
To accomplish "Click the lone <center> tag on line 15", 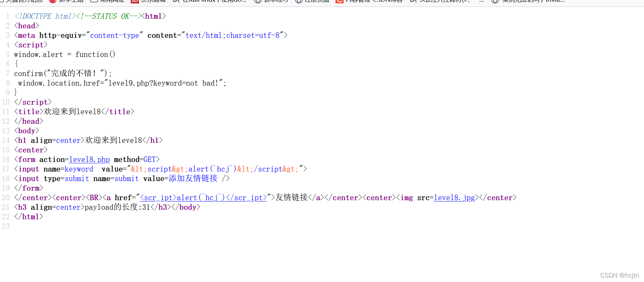I will click(x=31, y=150).
